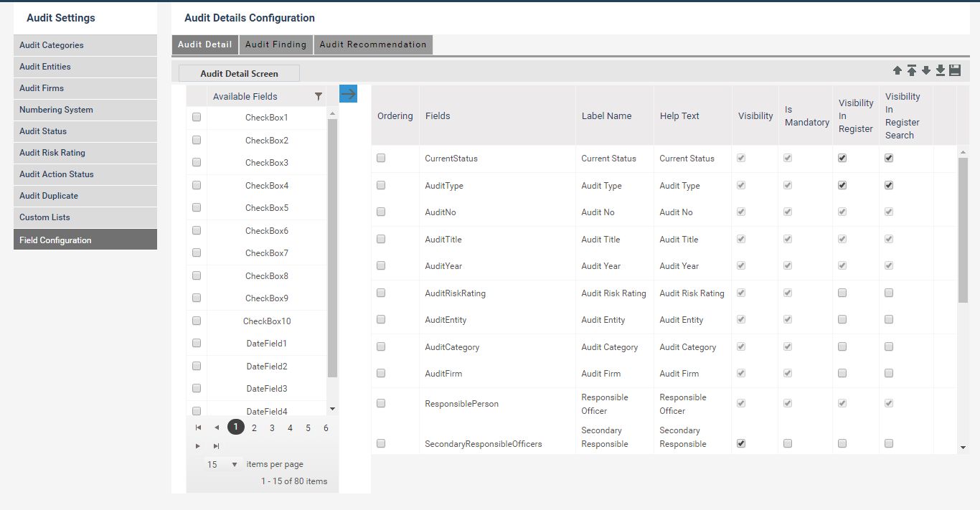Viewport: 980px width, 510px height.
Task: Uncheck Visibility In Register for CurrentStatus
Action: 842,158
